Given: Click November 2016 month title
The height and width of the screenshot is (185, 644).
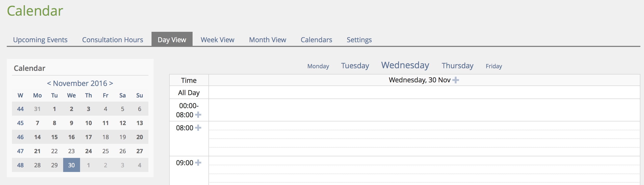Looking at the screenshot, I should (x=80, y=83).
